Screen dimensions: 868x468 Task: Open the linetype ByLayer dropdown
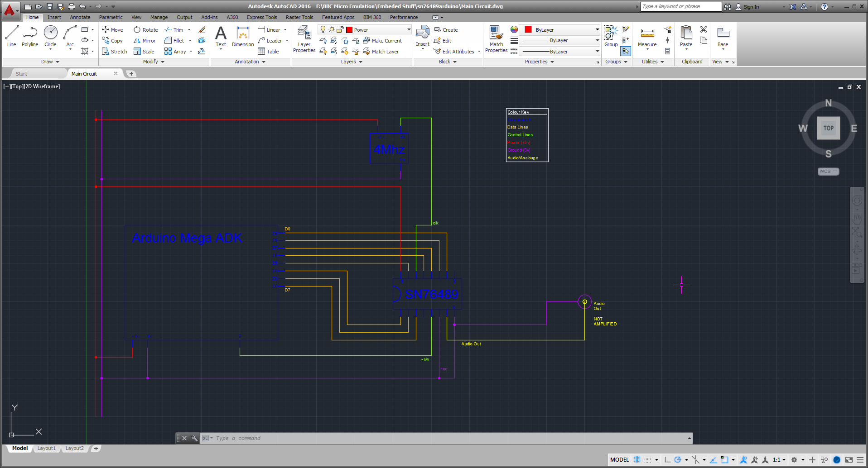click(597, 52)
